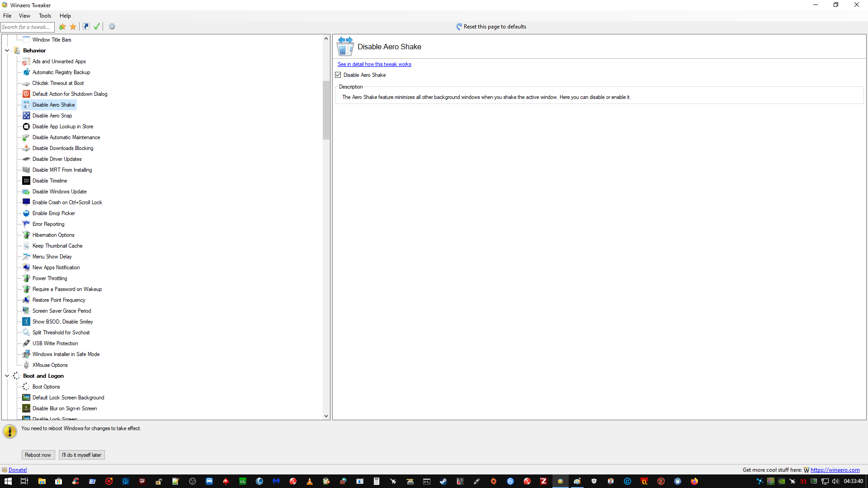This screenshot has height=488, width=868.
Task: Click I'll do it myself later button
Action: [81, 455]
